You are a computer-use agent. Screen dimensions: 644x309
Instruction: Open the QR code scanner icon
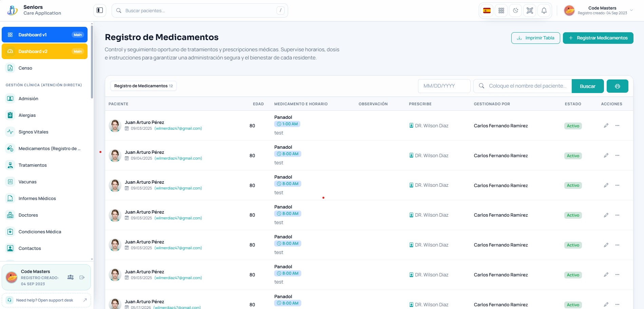pyautogui.click(x=530, y=11)
